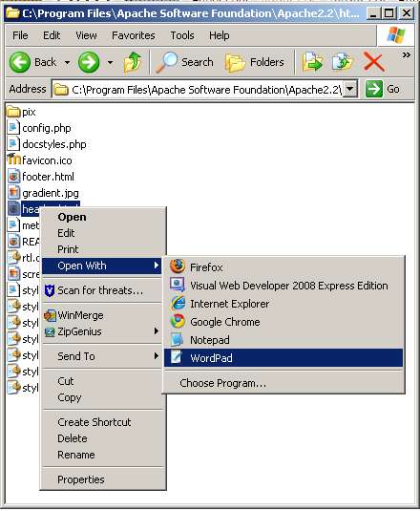This screenshot has height=511, width=420.
Task: Select the gradient.jpg file icon
Action: point(13,192)
